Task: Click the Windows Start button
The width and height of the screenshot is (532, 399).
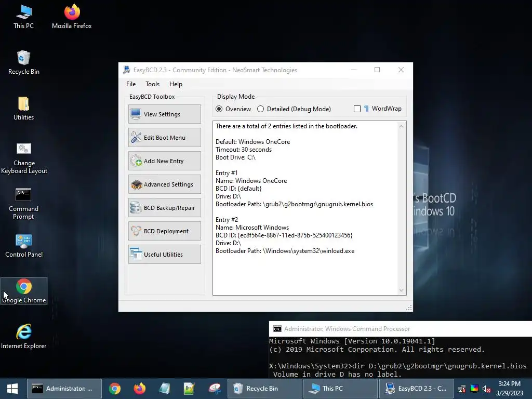Action: click(12, 389)
